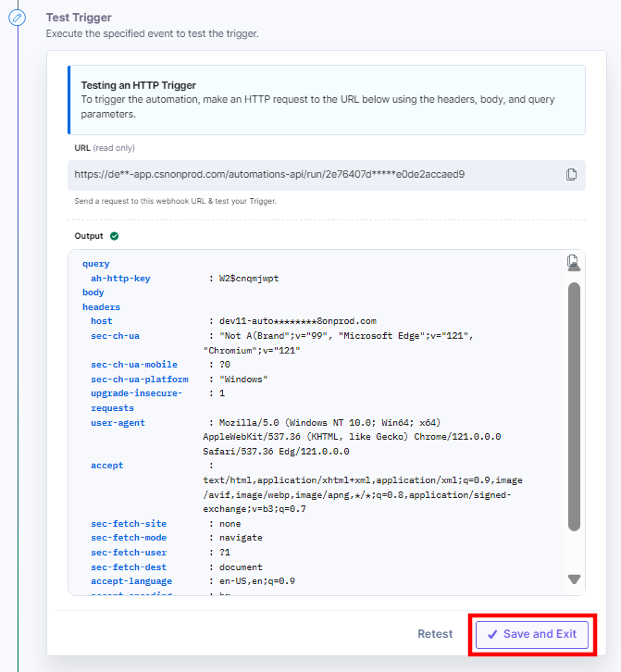
Task: Select the sec-ch-ua-platform header key
Action: coord(139,379)
